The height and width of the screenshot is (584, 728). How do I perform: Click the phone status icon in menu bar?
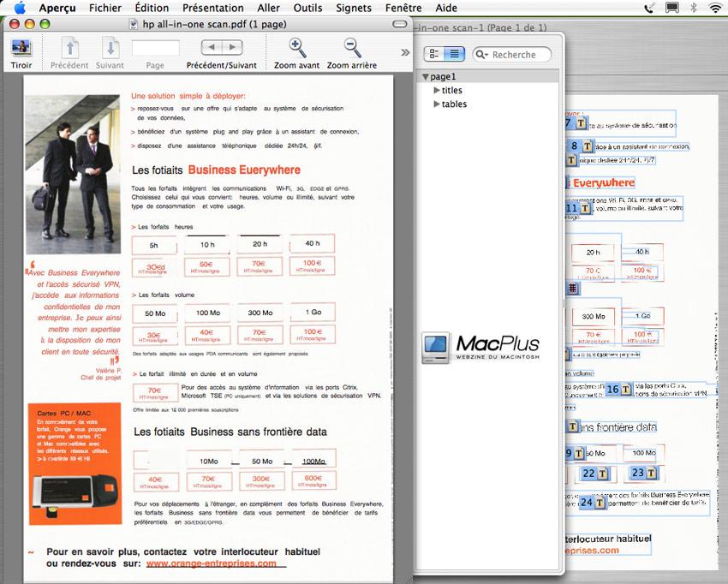tap(650, 8)
